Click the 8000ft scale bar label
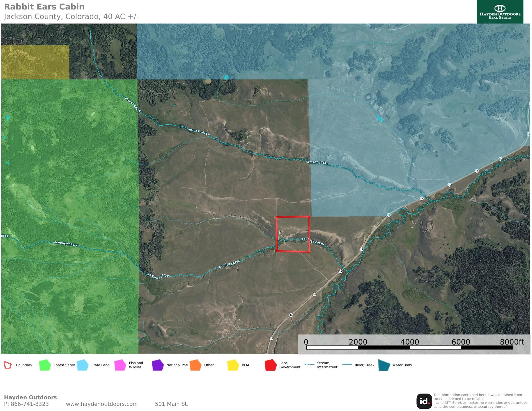 click(512, 342)
